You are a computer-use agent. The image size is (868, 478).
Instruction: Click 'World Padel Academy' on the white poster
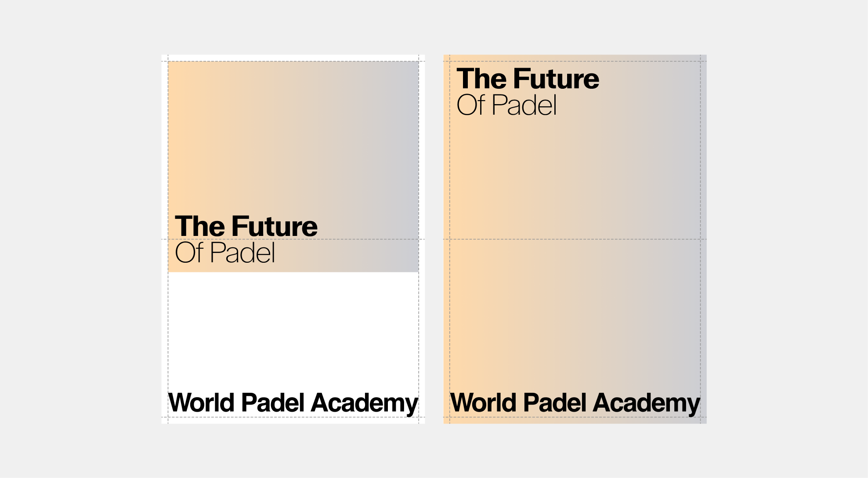click(293, 402)
